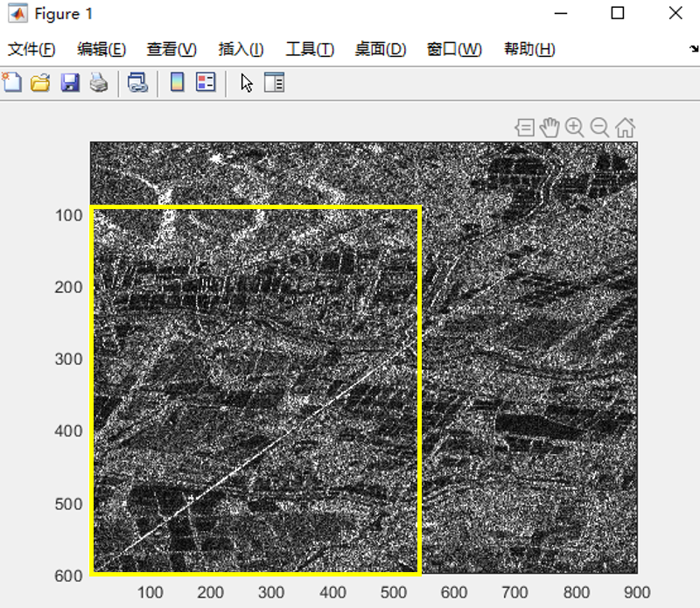Activate the Link Plot tool
The image size is (700, 608).
click(x=136, y=81)
